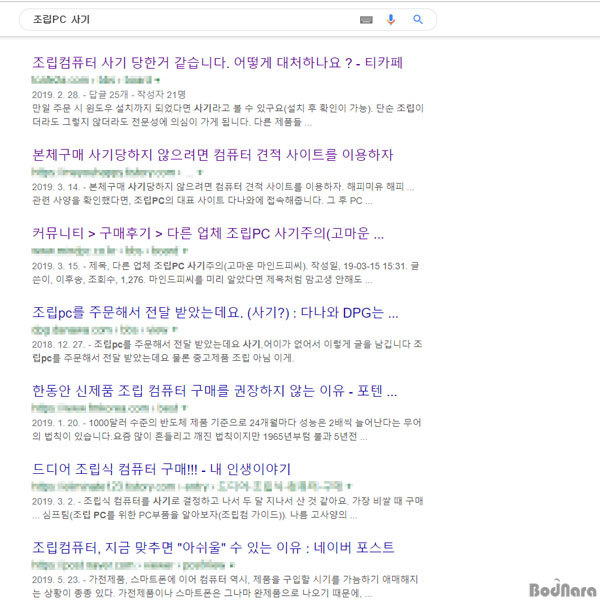Expand URL dropdown arrow under 조립PC 사기주의 result
Screen dimensions: 600x600
pos(185,251)
